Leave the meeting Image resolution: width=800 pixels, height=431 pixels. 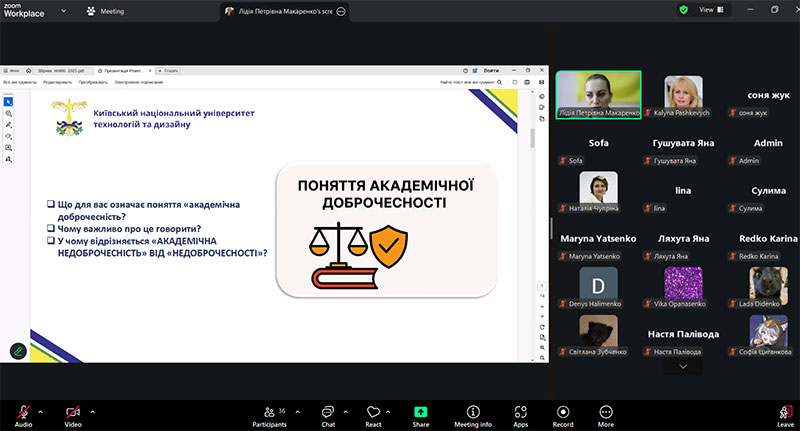coord(785,413)
